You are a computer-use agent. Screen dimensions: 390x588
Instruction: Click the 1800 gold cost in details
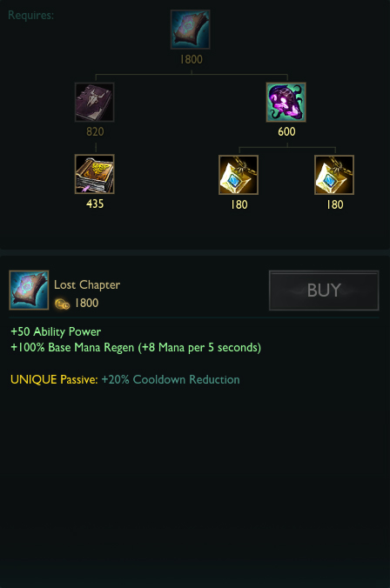[87, 303]
